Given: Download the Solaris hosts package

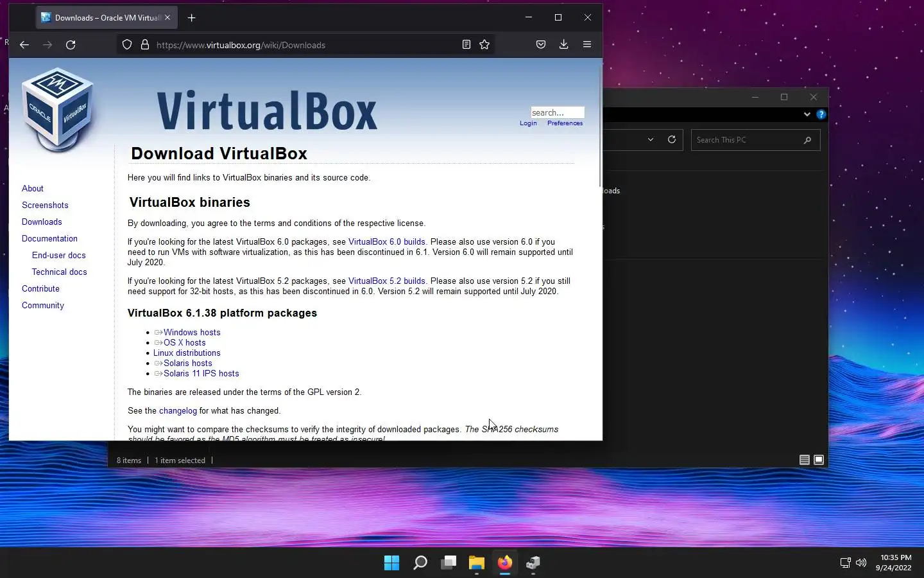Looking at the screenshot, I should click(187, 363).
